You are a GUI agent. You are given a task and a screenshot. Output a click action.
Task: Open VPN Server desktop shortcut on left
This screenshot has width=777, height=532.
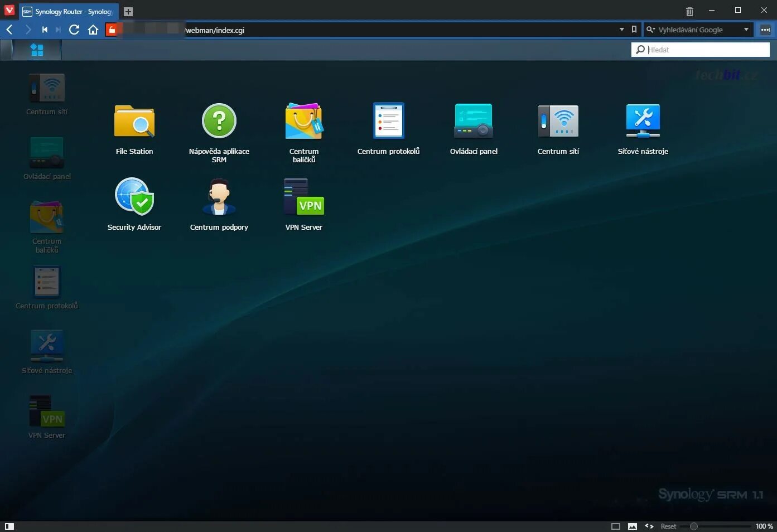coord(47,418)
